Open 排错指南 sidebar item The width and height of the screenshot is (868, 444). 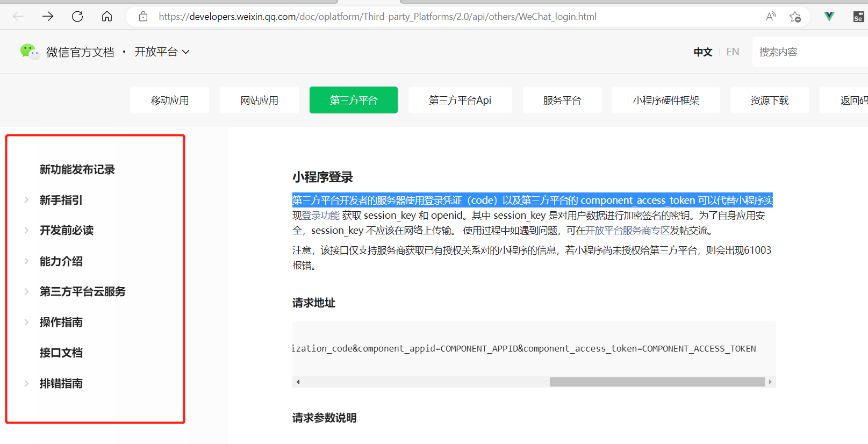(x=61, y=383)
